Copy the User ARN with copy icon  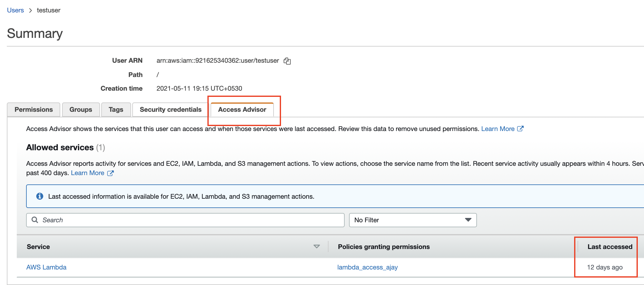(287, 61)
